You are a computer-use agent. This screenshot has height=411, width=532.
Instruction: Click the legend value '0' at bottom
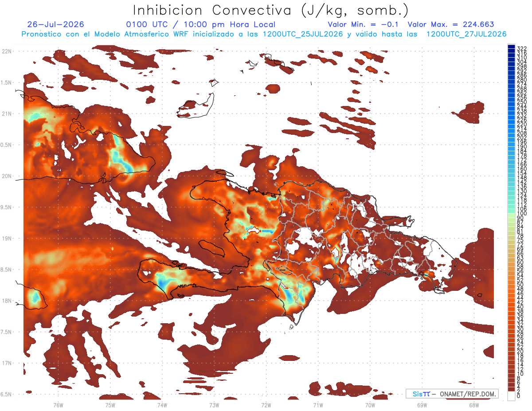pyautogui.click(x=519, y=396)
